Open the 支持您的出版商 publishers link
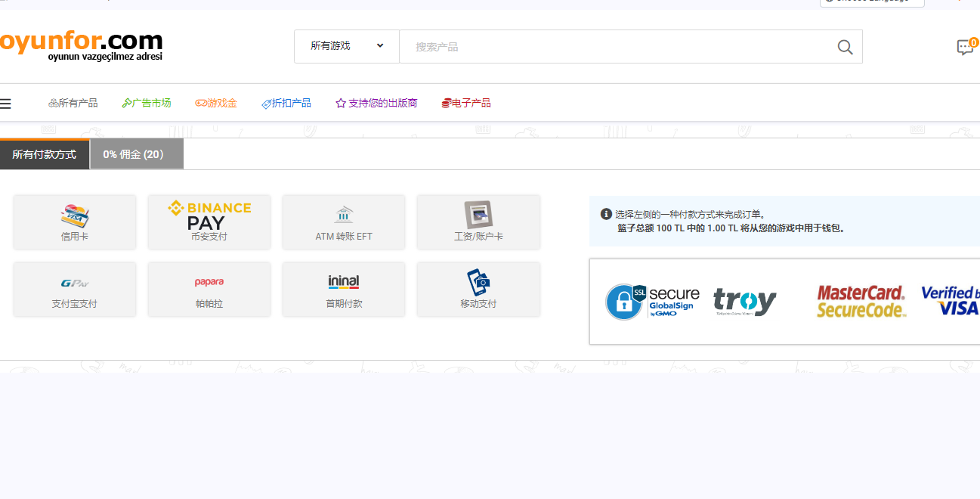This screenshot has width=980, height=499. (x=376, y=102)
